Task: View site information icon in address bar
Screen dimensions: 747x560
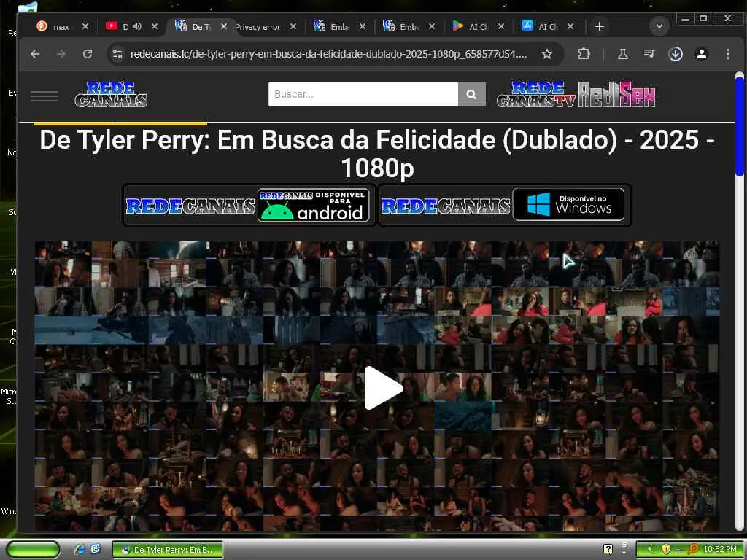Action: [117, 54]
